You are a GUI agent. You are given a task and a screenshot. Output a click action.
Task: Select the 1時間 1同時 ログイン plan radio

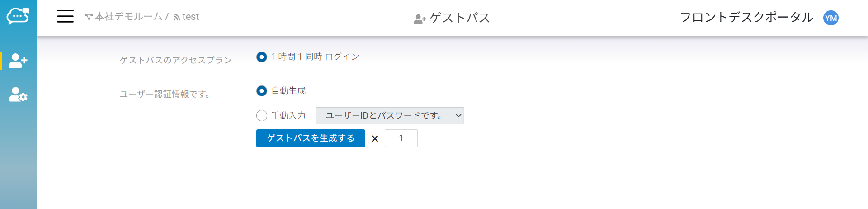point(262,57)
